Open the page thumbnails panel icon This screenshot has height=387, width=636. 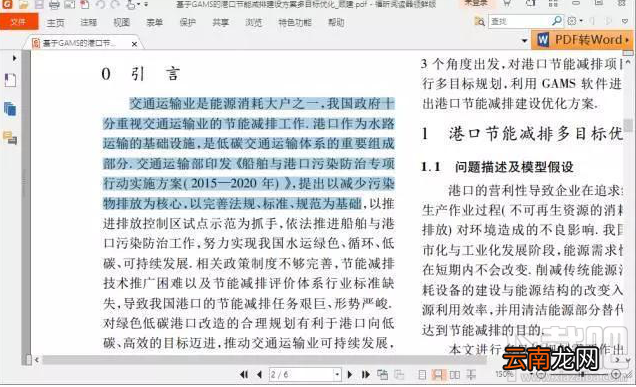click(x=10, y=109)
